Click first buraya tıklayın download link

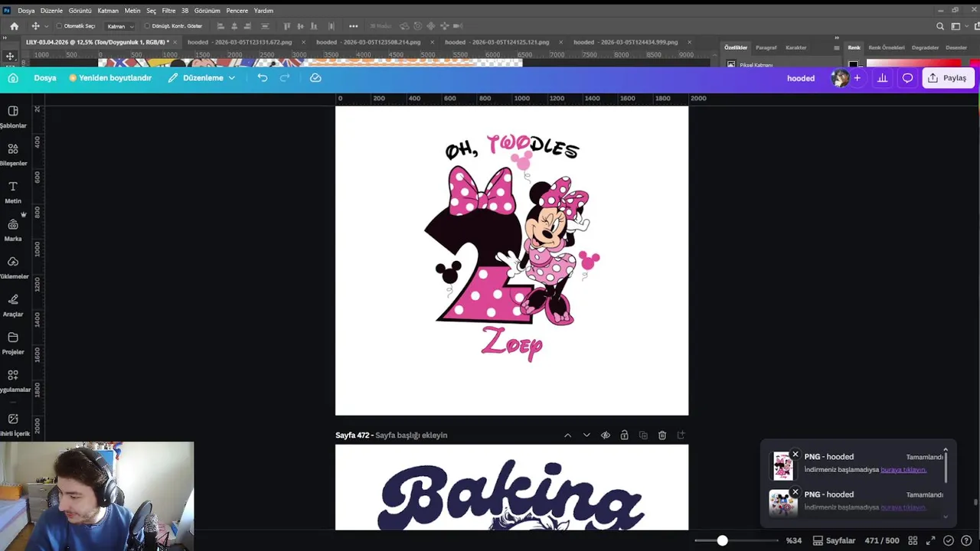click(x=903, y=469)
